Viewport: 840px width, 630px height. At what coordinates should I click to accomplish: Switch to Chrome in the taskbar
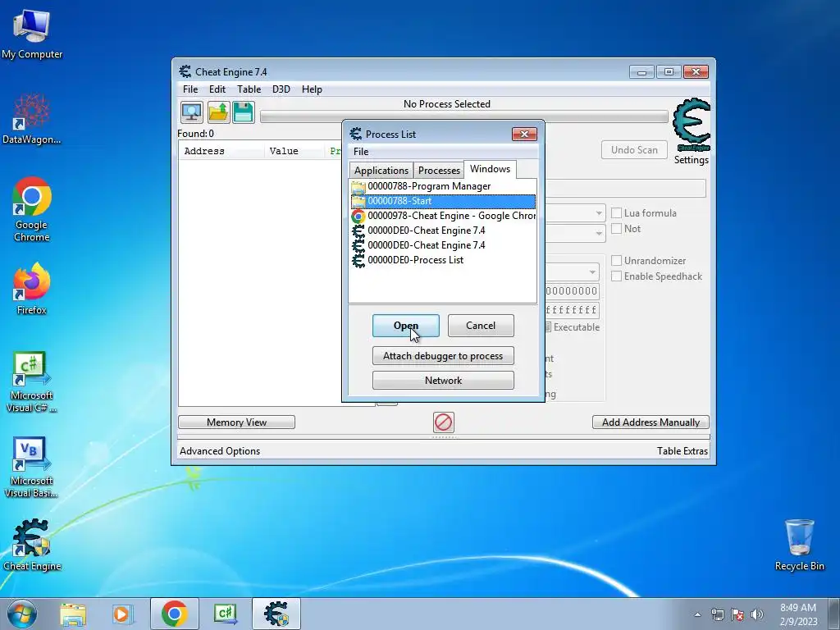[174, 614]
